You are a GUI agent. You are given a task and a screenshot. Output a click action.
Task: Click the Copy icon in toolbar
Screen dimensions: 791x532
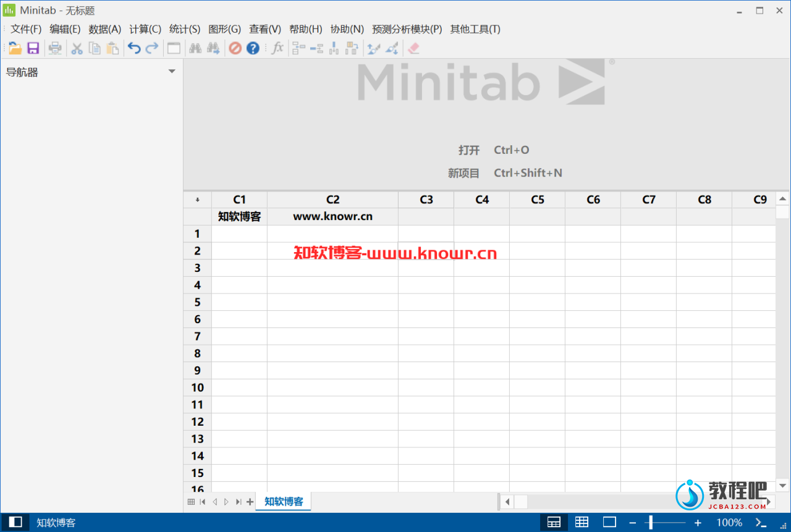click(95, 48)
